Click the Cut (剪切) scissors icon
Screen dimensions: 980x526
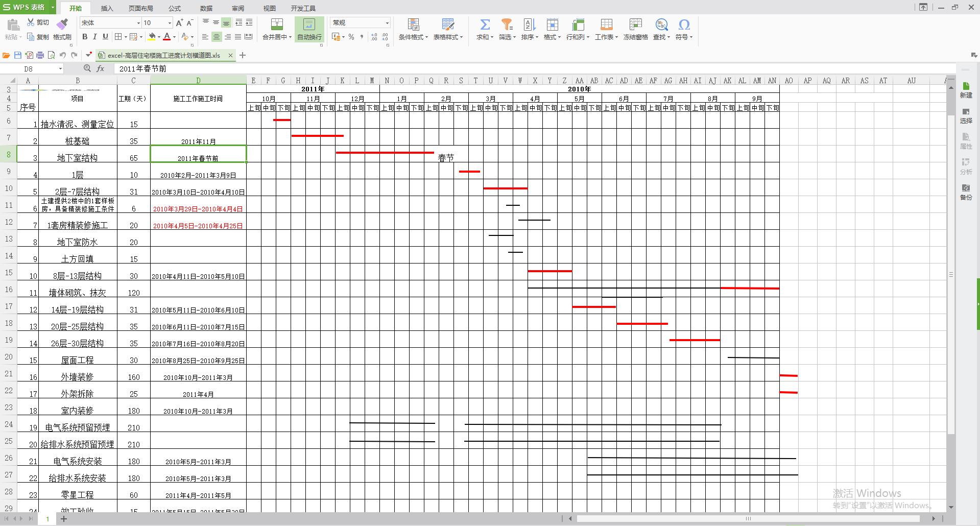tap(31, 22)
